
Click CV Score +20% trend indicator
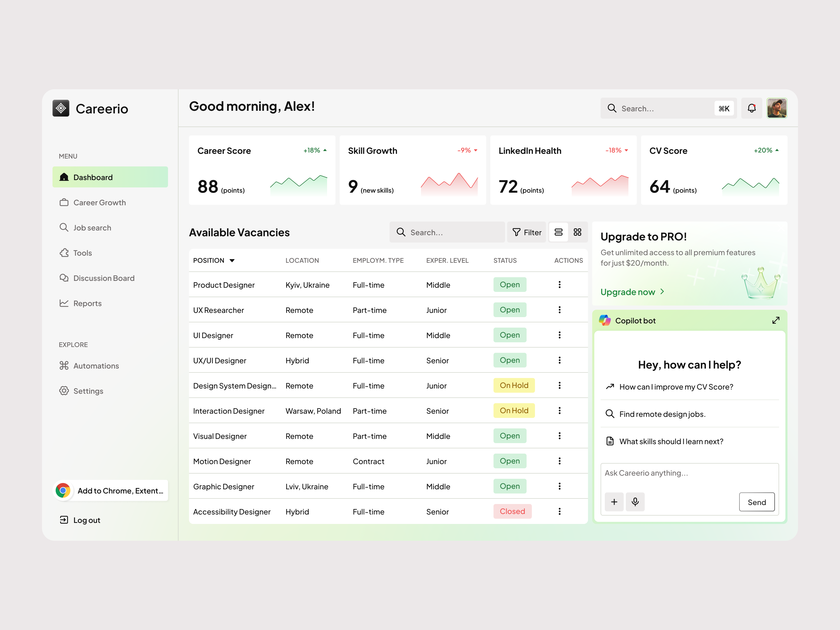point(766,150)
